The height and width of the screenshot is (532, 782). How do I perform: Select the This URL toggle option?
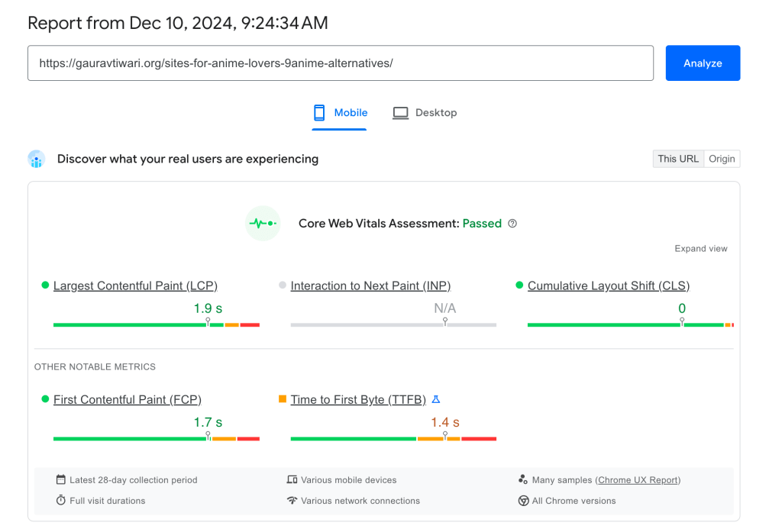678,158
